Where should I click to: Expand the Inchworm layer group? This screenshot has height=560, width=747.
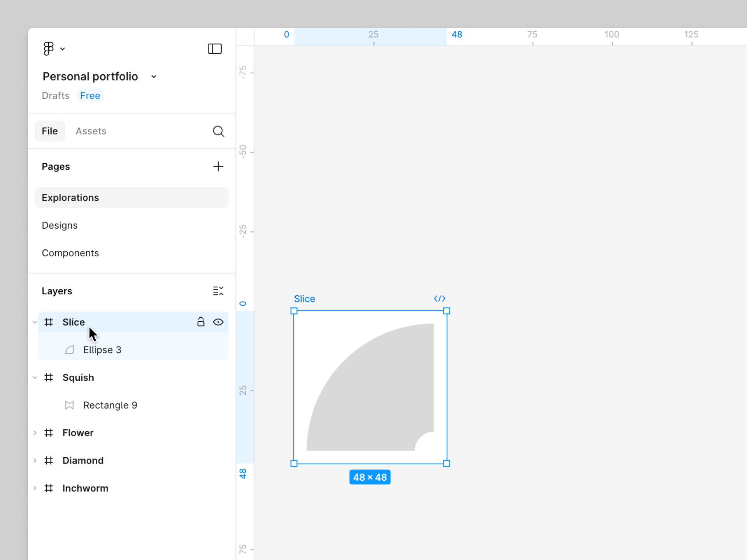[x=35, y=488]
